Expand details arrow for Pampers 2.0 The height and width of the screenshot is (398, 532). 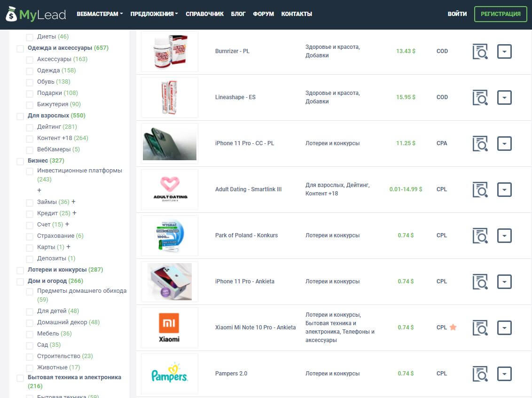point(504,374)
